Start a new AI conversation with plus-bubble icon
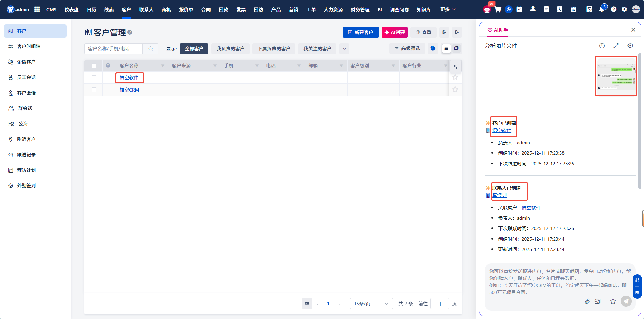This screenshot has width=644, height=319. tap(630, 46)
